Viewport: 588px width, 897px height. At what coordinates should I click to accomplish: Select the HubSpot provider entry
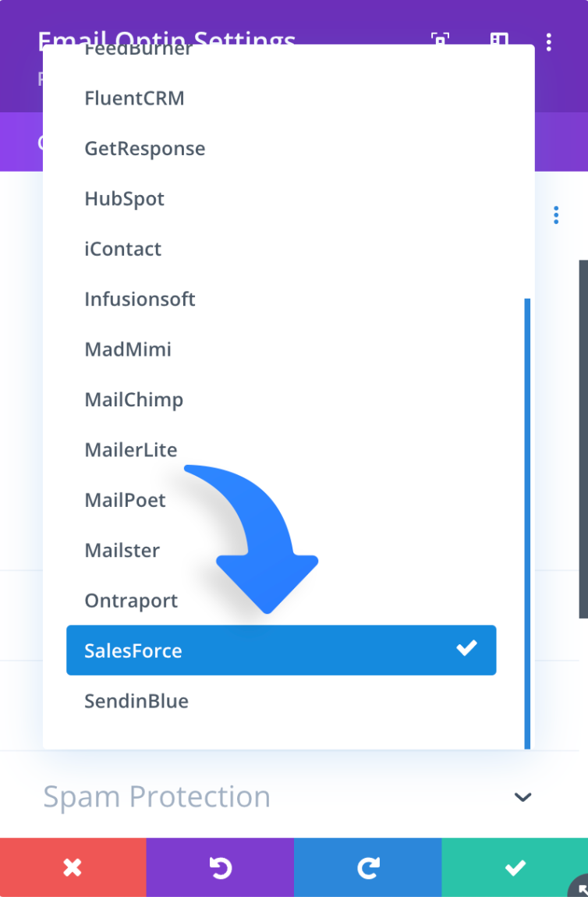(x=125, y=199)
